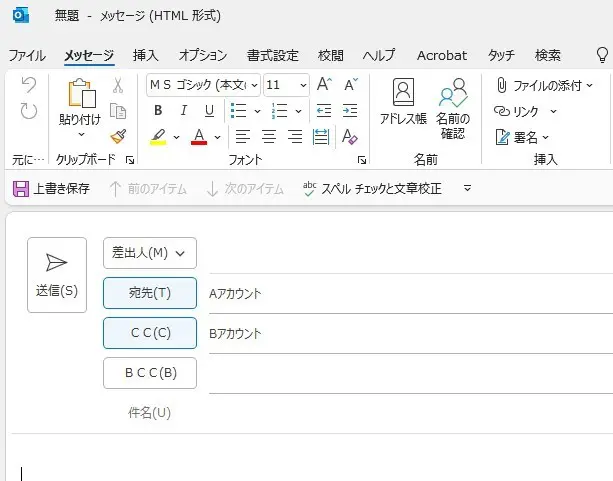613x481 pixels.
Task: Align text left
Action: click(x=242, y=137)
